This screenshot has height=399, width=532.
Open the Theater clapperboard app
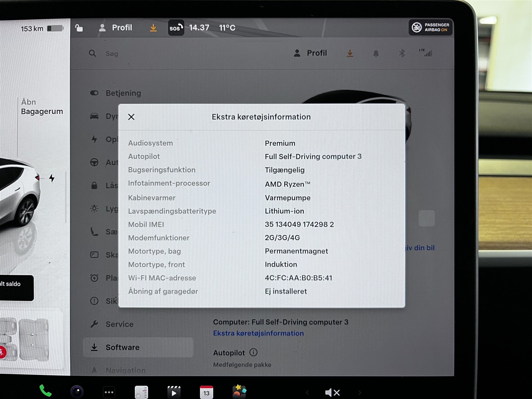click(x=174, y=392)
